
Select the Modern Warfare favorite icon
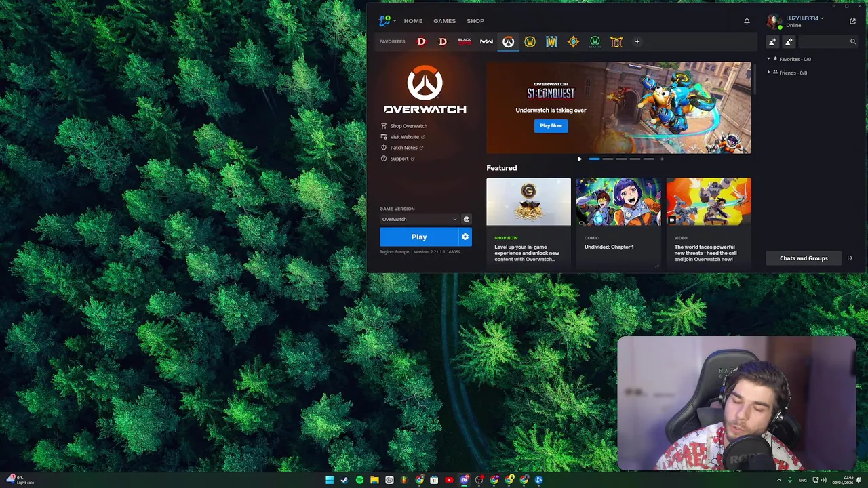(486, 41)
